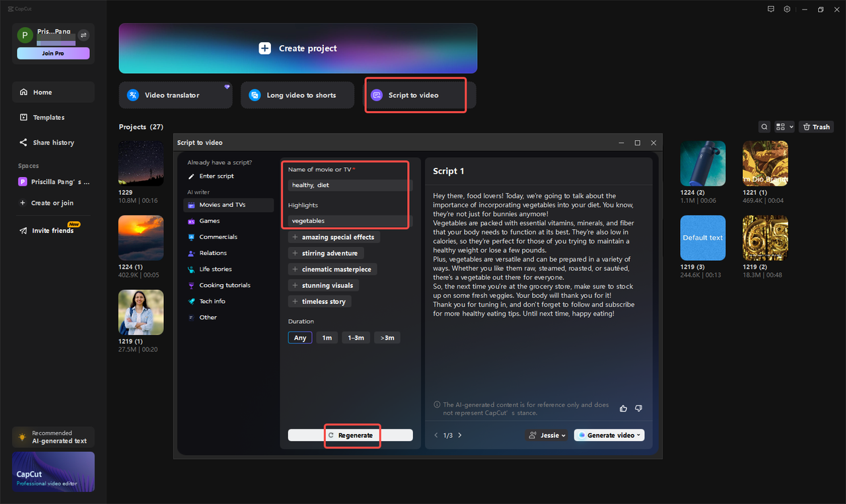
Task: Click Invite friends
Action: [53, 231]
